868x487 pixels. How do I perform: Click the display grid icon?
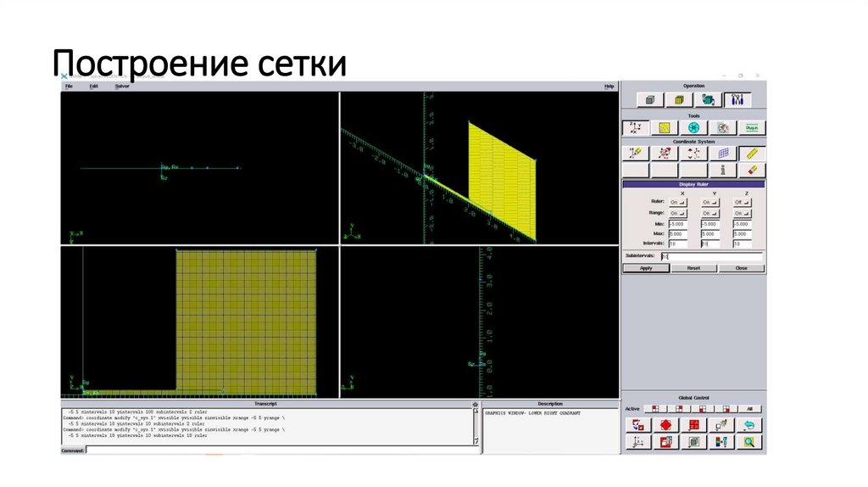pos(723,154)
